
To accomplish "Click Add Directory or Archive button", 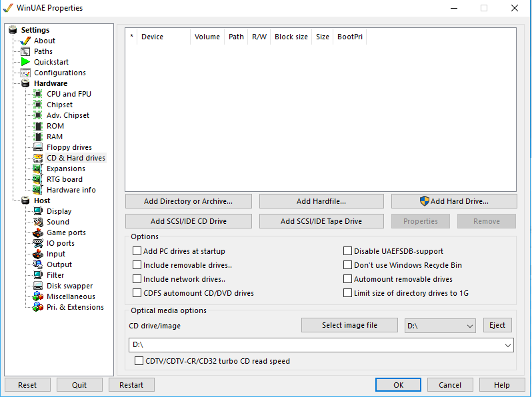I will coord(188,201).
